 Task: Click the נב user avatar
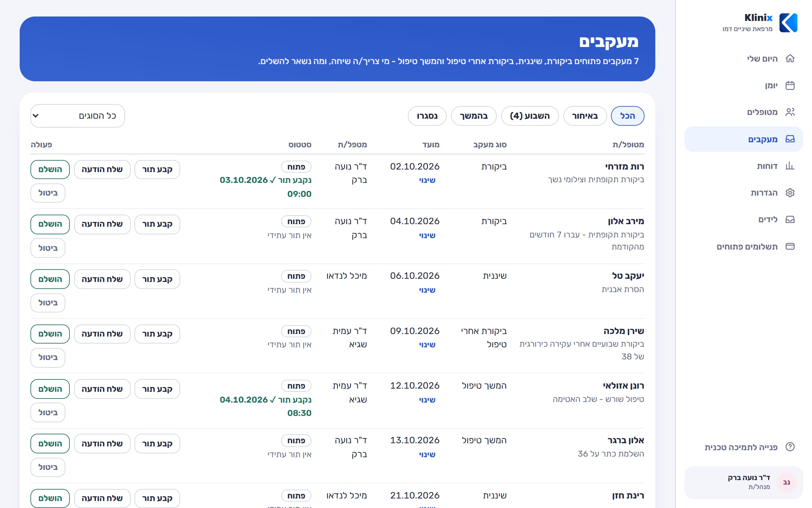[x=787, y=483]
